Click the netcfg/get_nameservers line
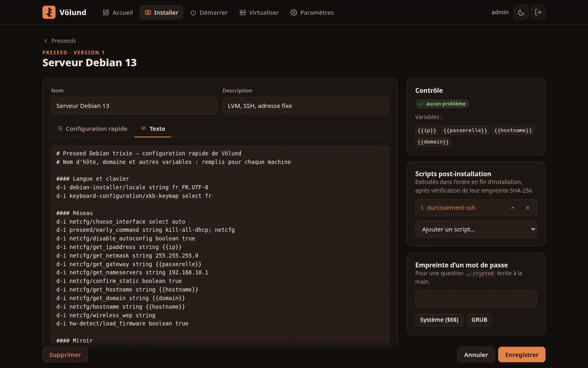The width and height of the screenshot is (588, 368). pyautogui.click(x=132, y=272)
